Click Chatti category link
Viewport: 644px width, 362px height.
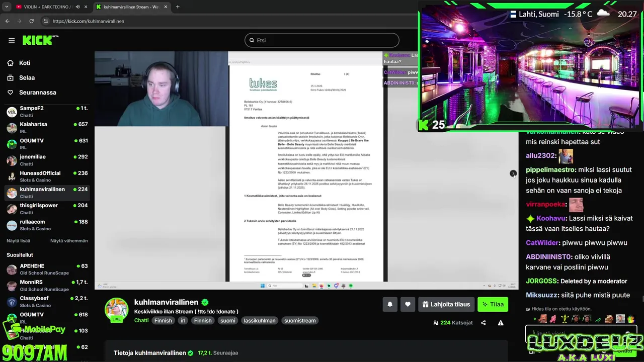click(141, 320)
